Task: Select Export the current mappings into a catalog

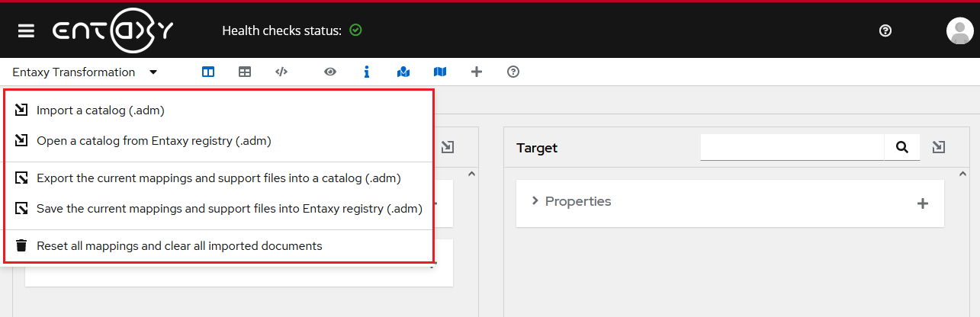Action: tap(219, 178)
